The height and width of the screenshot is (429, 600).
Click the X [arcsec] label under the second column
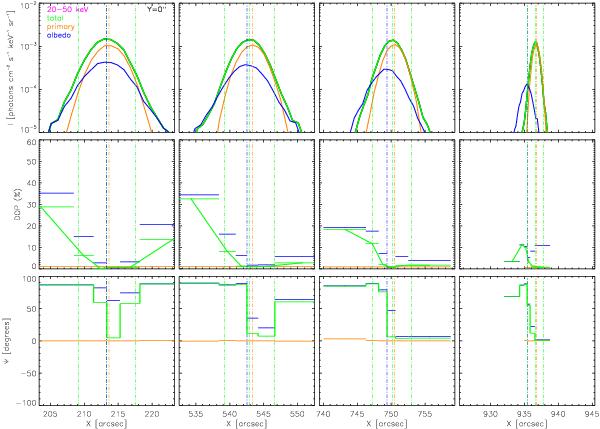pyautogui.click(x=245, y=423)
